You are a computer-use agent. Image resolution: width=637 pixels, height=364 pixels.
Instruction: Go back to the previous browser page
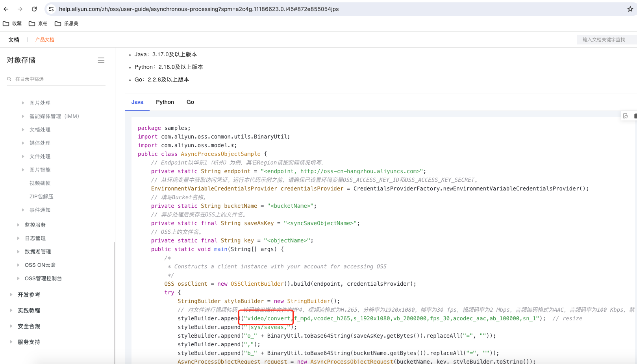tap(6, 9)
